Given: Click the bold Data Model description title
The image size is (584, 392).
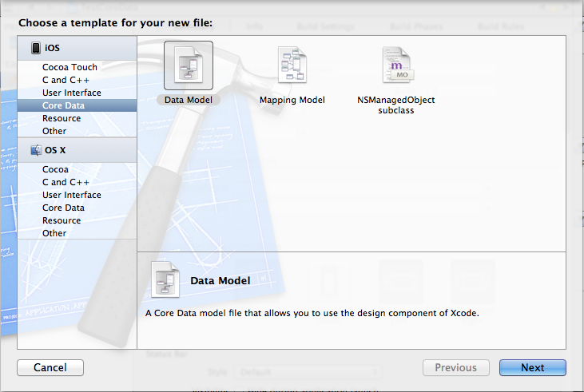Looking at the screenshot, I should [x=220, y=281].
